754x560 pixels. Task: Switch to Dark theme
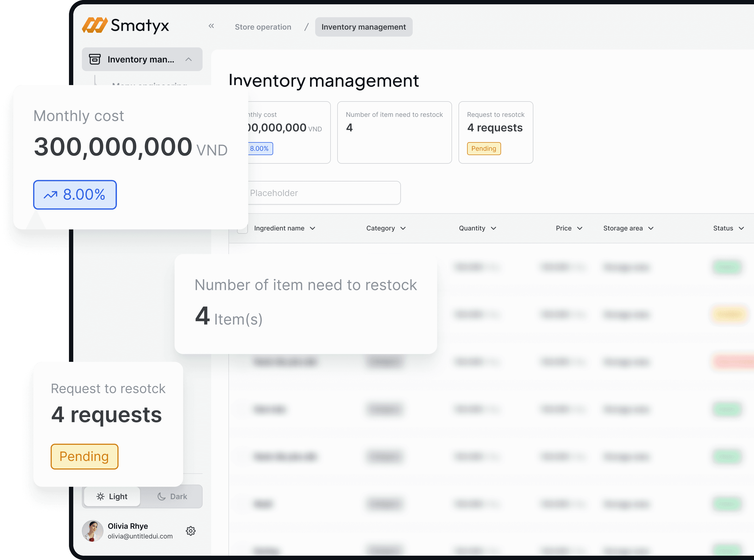[x=172, y=497]
